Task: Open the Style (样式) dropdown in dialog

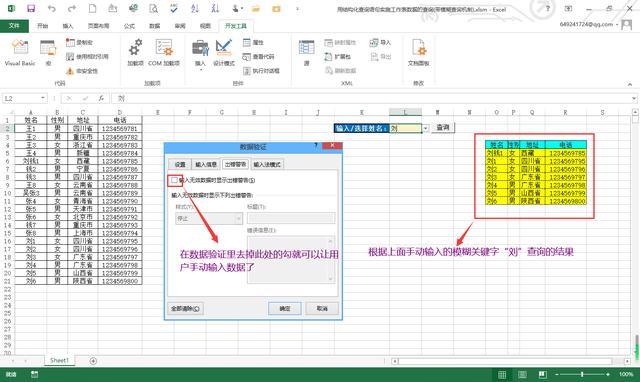Action: point(209,218)
